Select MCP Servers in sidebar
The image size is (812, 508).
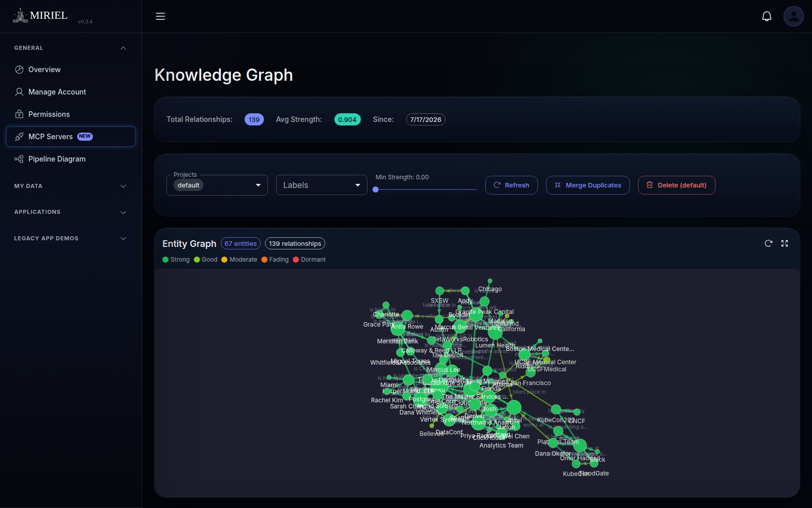pos(71,137)
